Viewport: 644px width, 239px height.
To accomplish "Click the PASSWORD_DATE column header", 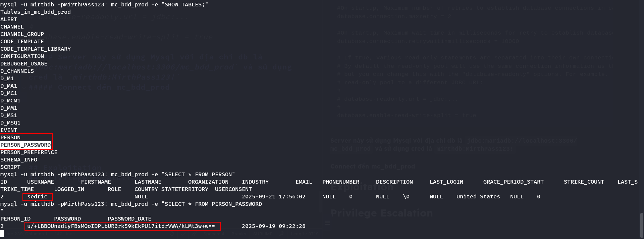I will pos(129,219).
